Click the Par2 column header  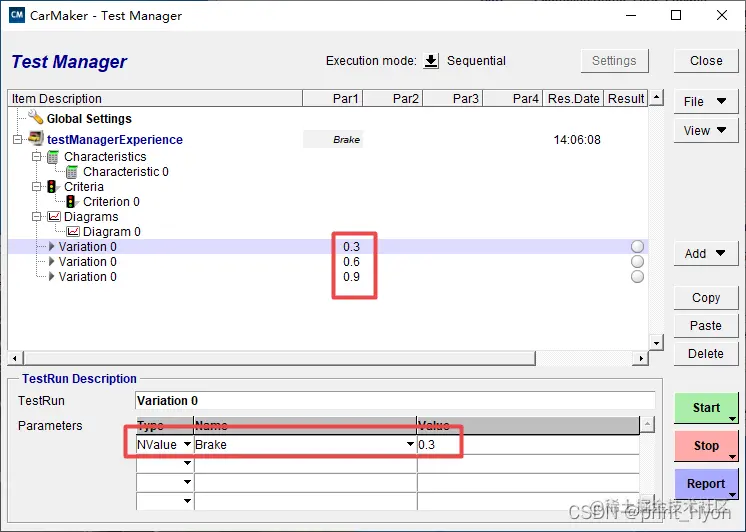coord(393,99)
